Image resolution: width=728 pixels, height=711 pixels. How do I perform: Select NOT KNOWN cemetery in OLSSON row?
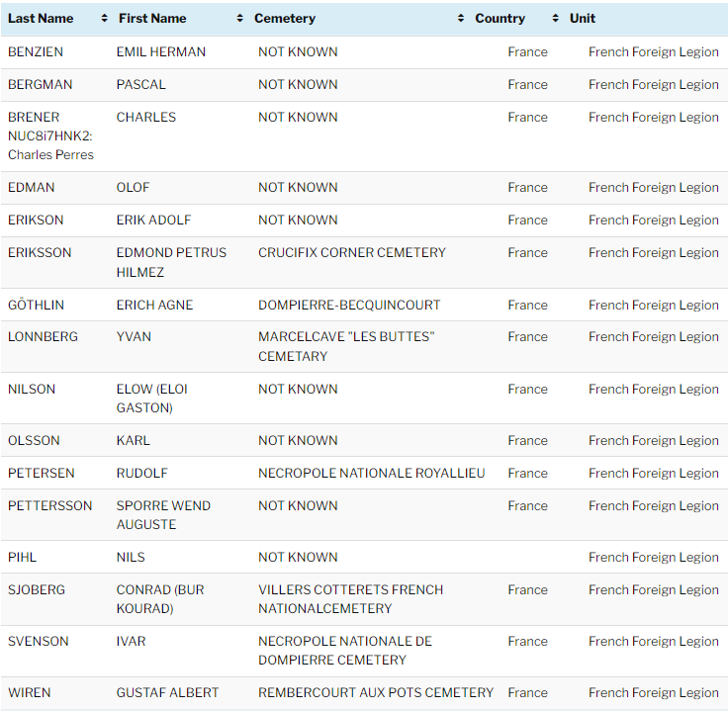298,440
